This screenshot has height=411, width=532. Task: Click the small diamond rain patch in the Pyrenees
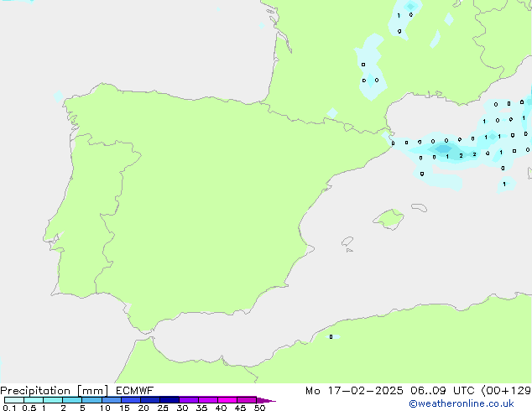point(332,113)
